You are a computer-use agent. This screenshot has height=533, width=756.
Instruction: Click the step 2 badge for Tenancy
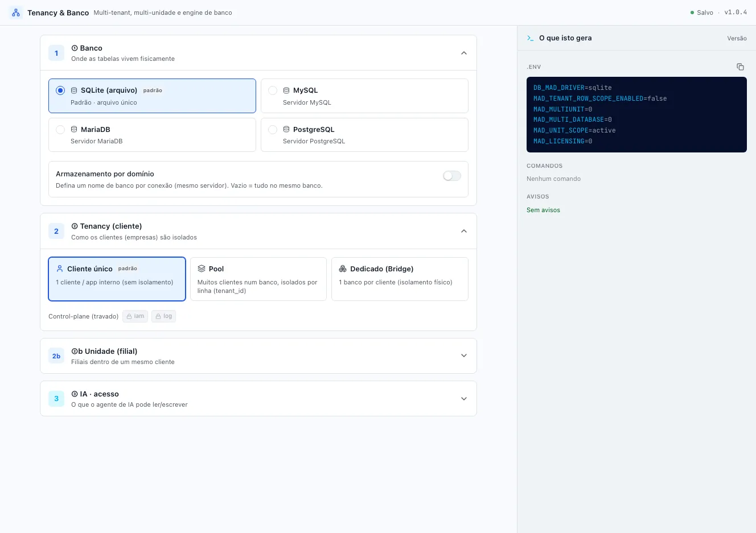tap(56, 232)
